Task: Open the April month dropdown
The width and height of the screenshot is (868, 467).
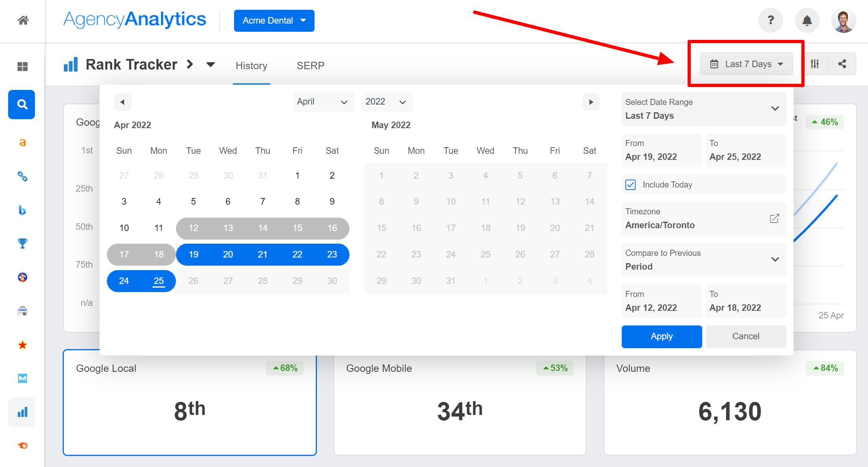Action: click(x=323, y=102)
